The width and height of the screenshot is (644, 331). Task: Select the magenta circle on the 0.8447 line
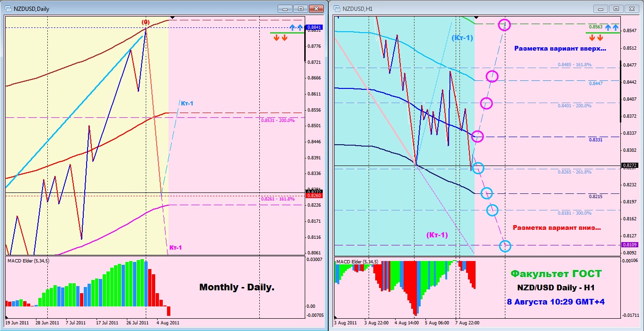[492, 76]
